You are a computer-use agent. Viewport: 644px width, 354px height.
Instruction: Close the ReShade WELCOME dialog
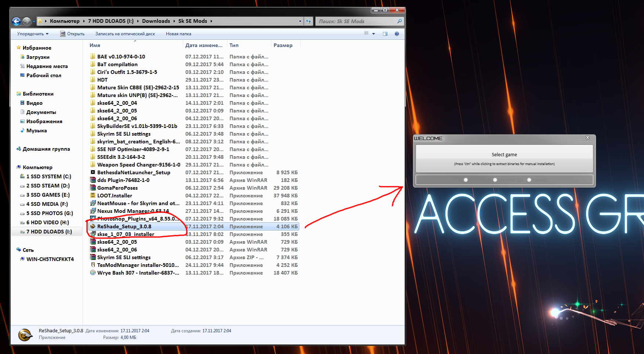coord(587,137)
